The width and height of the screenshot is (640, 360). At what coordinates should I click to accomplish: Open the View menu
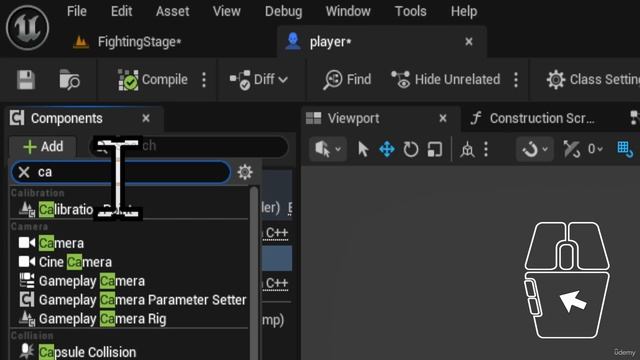click(227, 11)
